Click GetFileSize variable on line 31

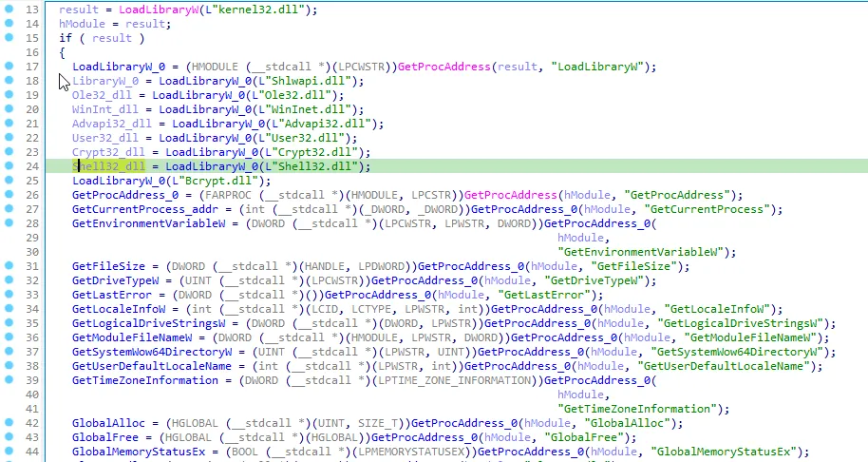108,266
